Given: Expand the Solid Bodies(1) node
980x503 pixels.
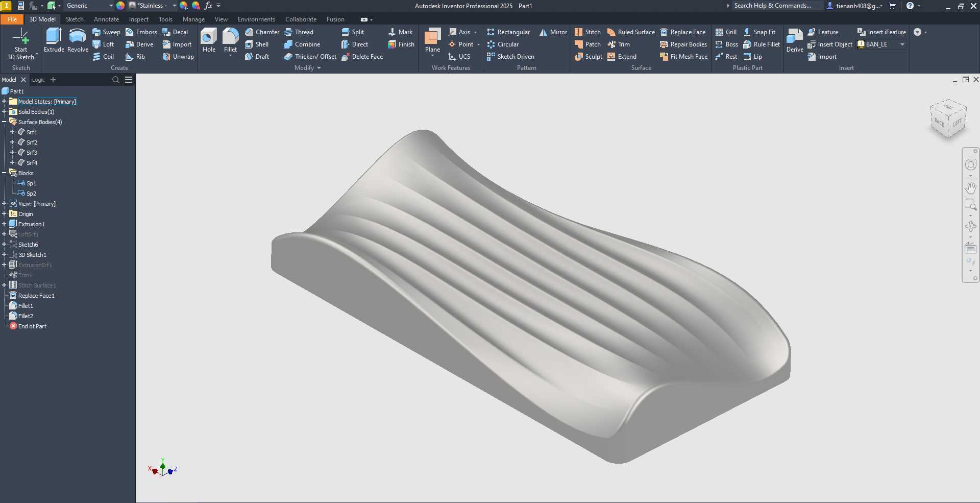Looking at the screenshot, I should coord(4,112).
